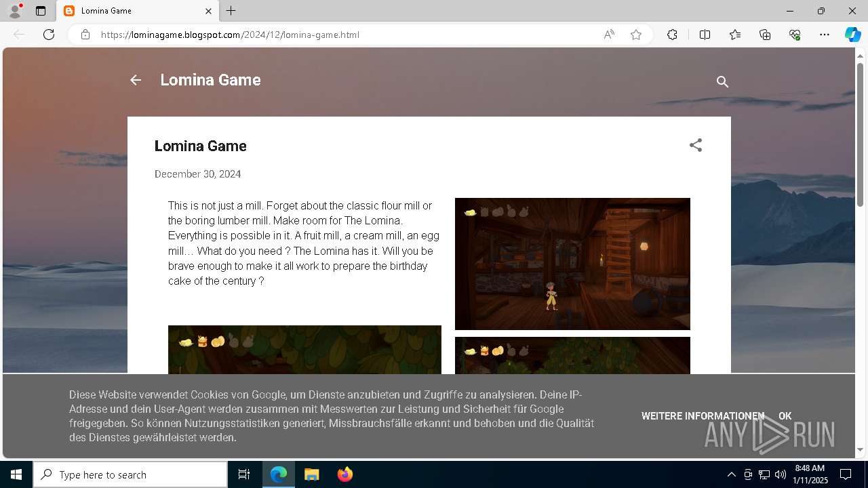The width and height of the screenshot is (868, 488).
Task: Open Browser essentials heart icon
Action: [795, 35]
